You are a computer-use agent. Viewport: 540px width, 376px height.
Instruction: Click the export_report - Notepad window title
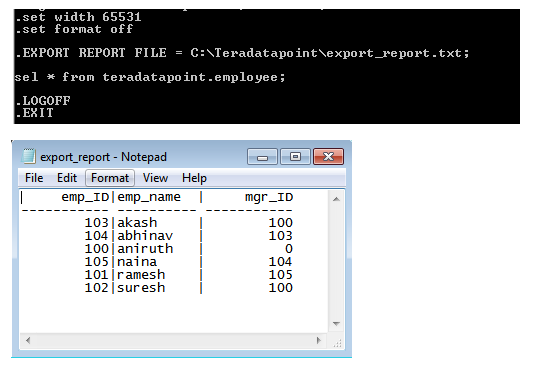pyautogui.click(x=103, y=157)
